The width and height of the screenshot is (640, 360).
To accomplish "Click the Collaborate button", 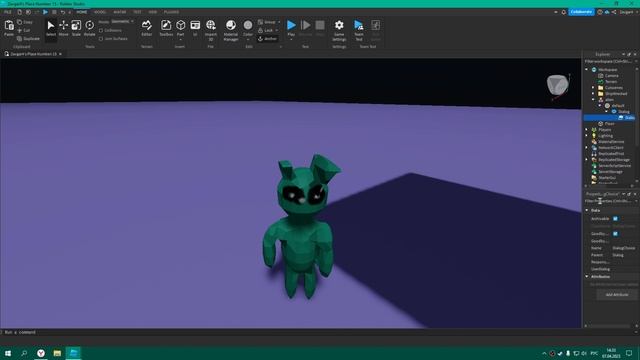I will click(x=581, y=12).
